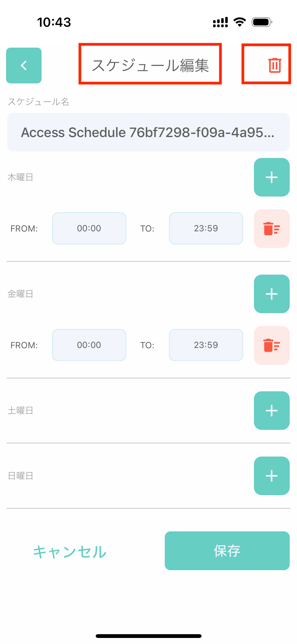This screenshot has height=644, width=297.
Task: Tap the 保存 button
Action: 227,551
